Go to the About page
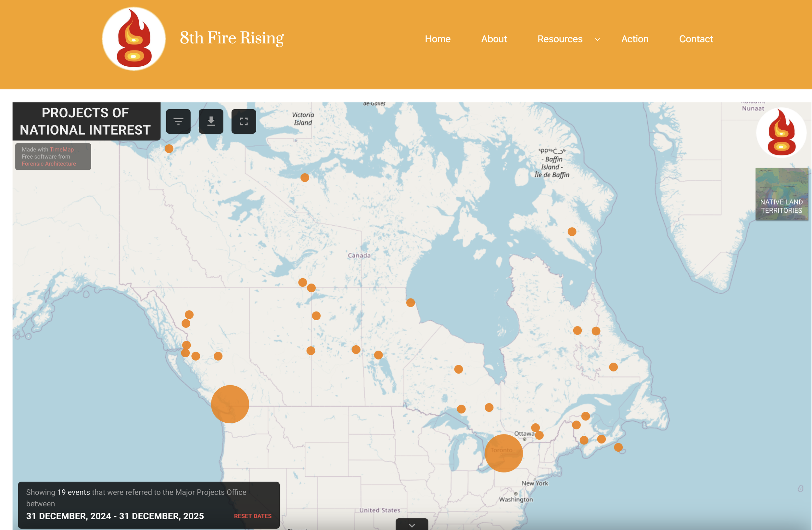This screenshot has height=530, width=812. 494,39
